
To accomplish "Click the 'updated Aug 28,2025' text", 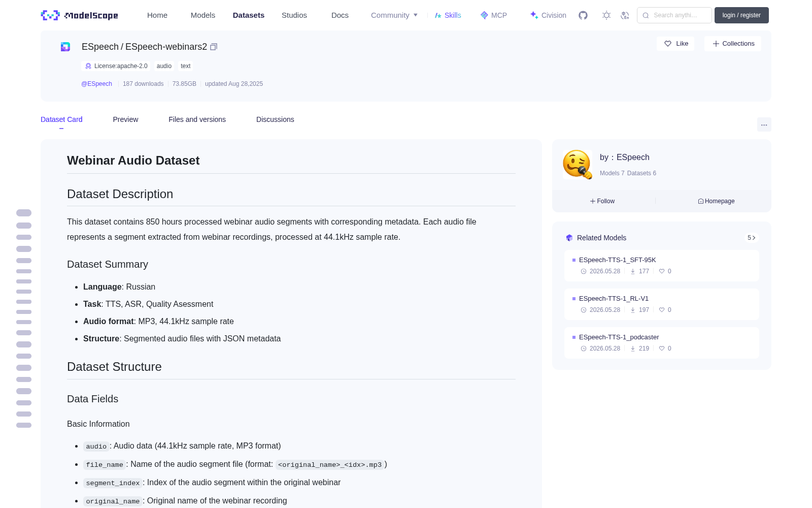I will pyautogui.click(x=234, y=84).
